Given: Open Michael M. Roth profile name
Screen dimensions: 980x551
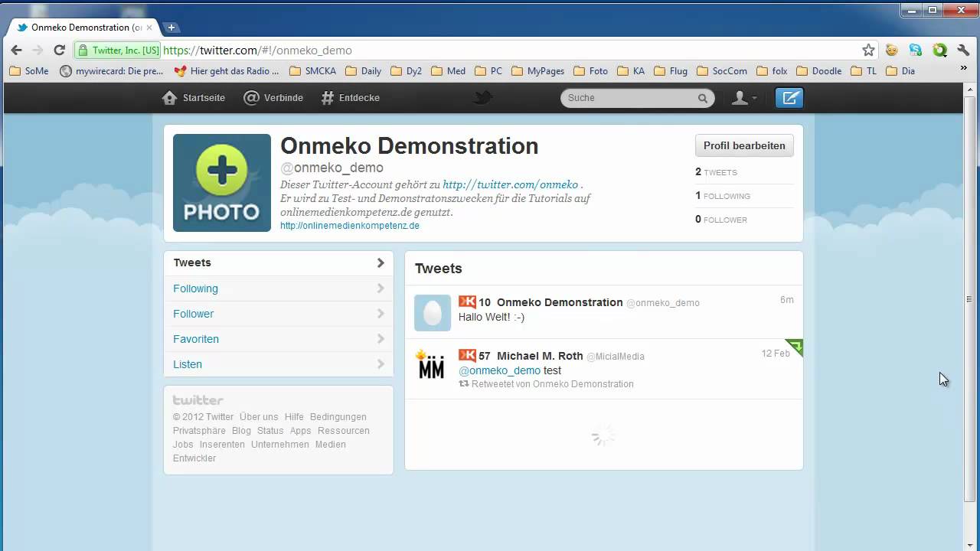Looking at the screenshot, I should click(x=540, y=356).
